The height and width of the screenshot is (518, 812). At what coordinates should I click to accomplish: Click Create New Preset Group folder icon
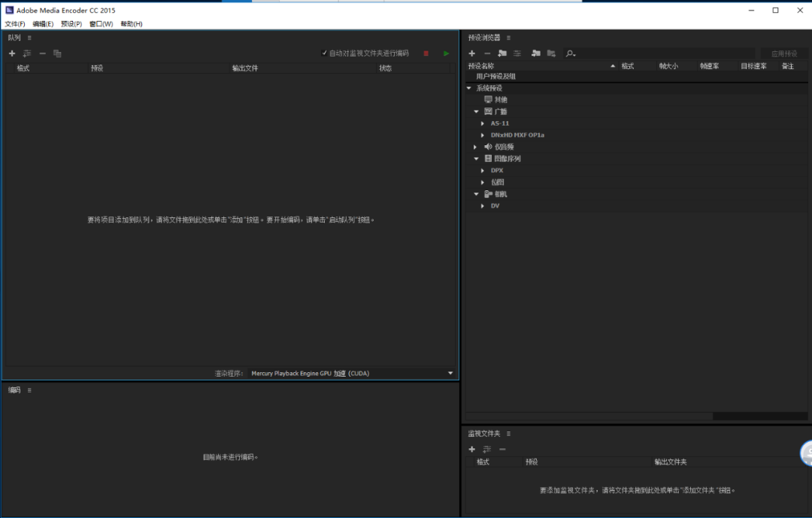point(502,53)
